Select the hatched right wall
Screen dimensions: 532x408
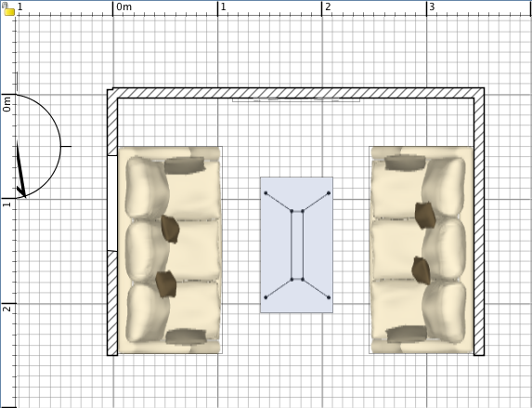click(479, 221)
